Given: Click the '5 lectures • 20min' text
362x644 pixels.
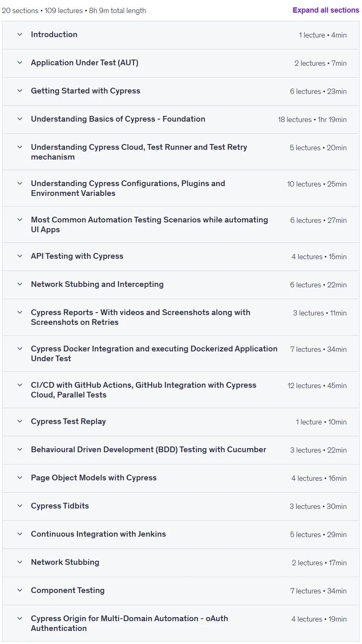Looking at the screenshot, I should [318, 148].
